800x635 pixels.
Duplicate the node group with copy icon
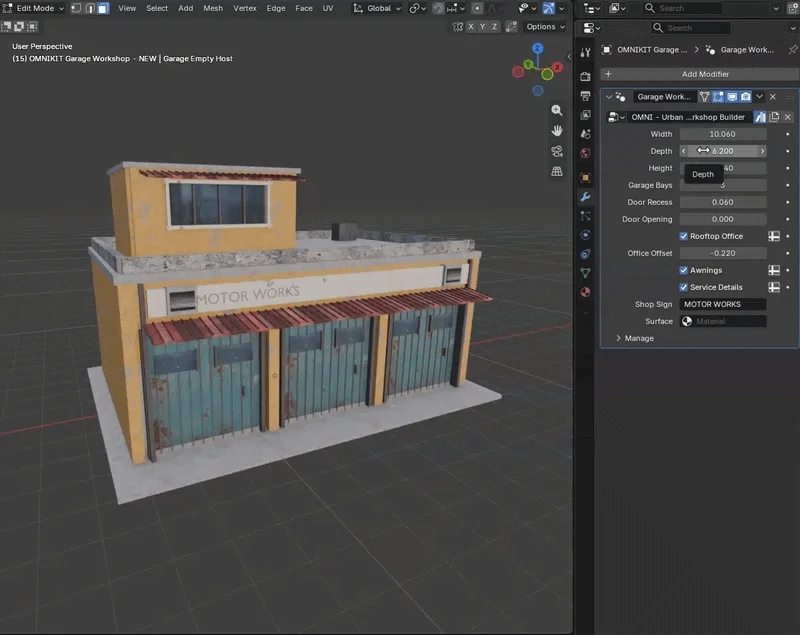coord(774,117)
